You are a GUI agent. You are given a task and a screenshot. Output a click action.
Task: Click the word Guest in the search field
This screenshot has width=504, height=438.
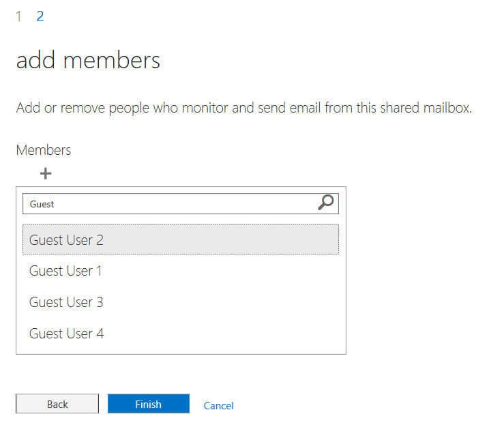point(42,204)
